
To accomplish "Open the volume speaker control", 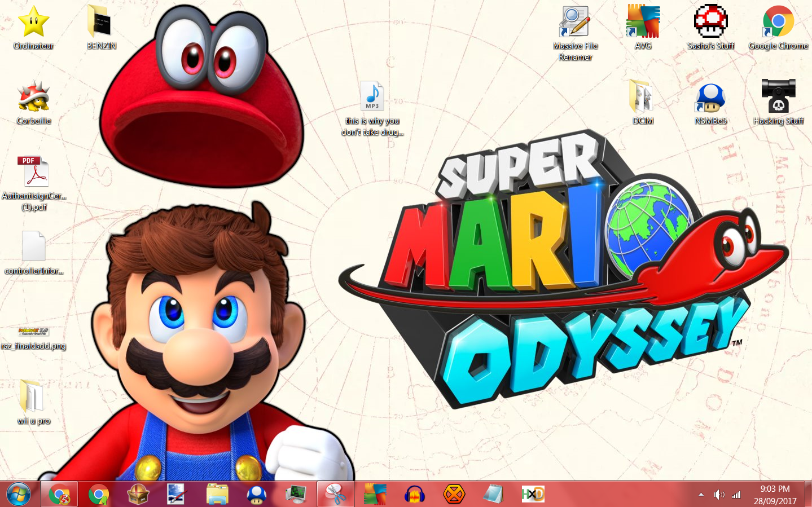I will coord(718,495).
